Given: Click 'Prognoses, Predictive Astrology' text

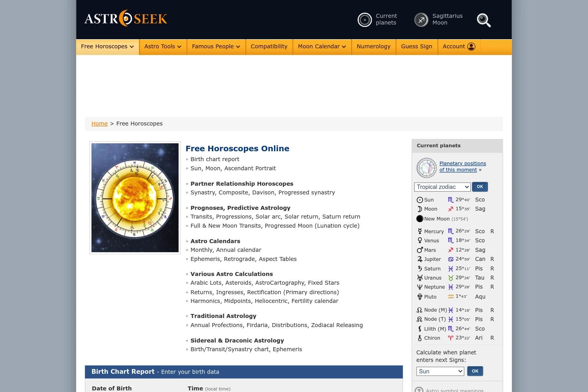Looking at the screenshot, I should 240,208.
